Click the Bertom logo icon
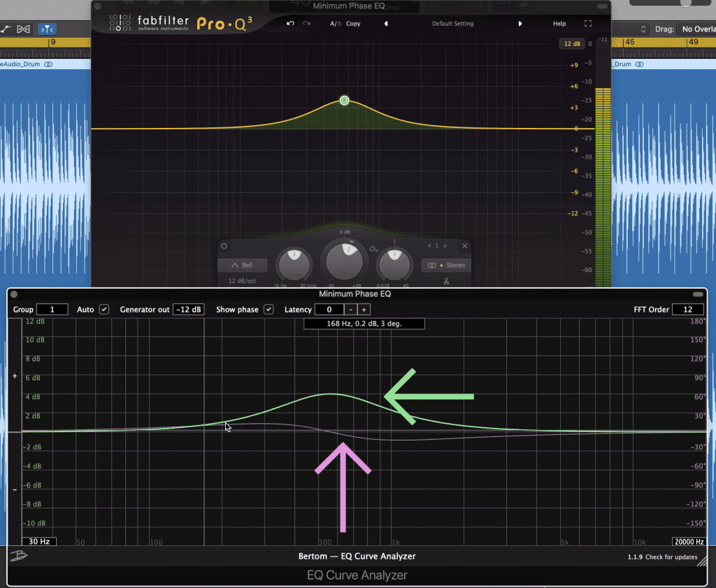This screenshot has height=588, width=716. [x=19, y=556]
